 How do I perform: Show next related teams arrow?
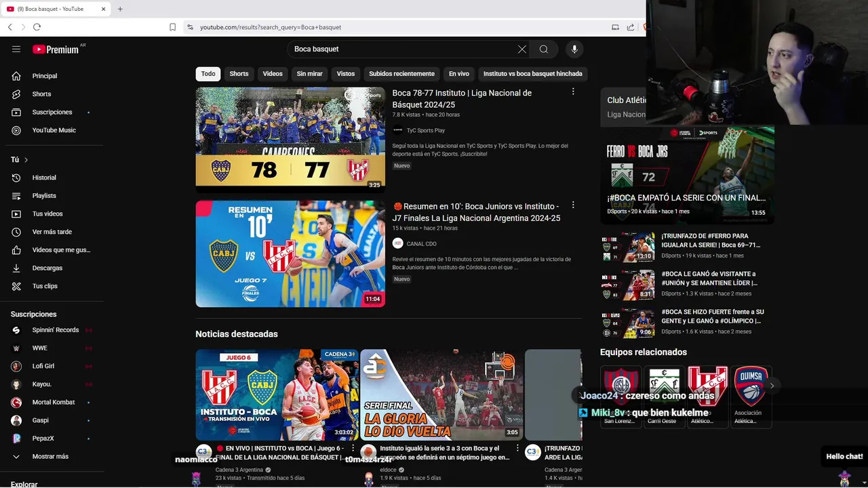772,386
